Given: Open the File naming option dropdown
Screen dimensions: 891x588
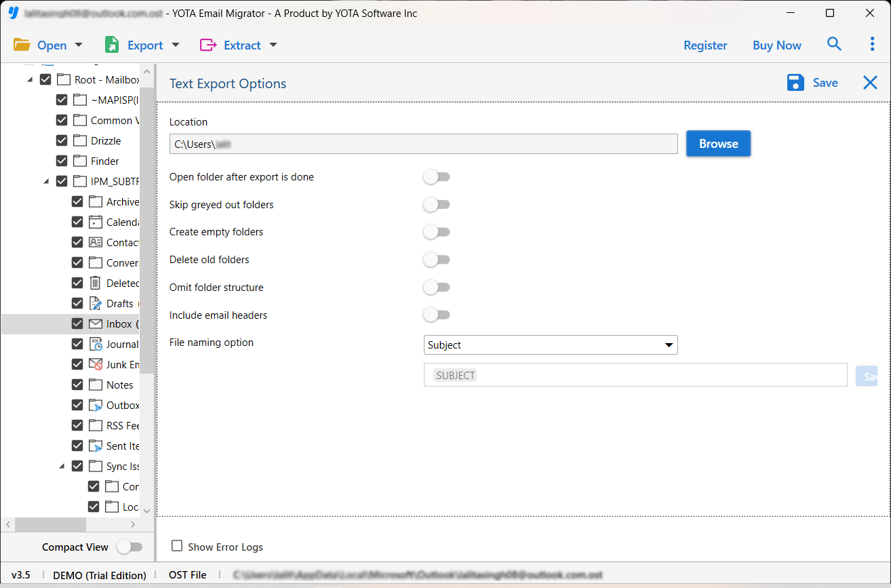Looking at the screenshot, I should (550, 345).
